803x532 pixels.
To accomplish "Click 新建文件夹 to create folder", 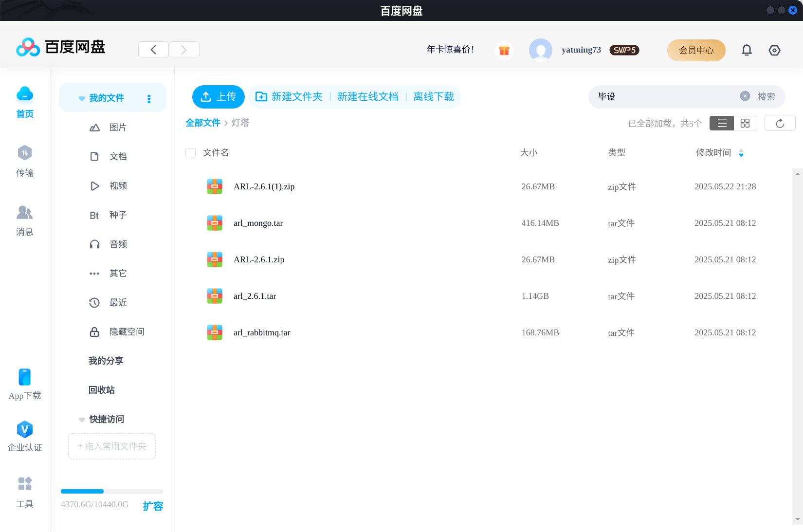I will point(289,97).
